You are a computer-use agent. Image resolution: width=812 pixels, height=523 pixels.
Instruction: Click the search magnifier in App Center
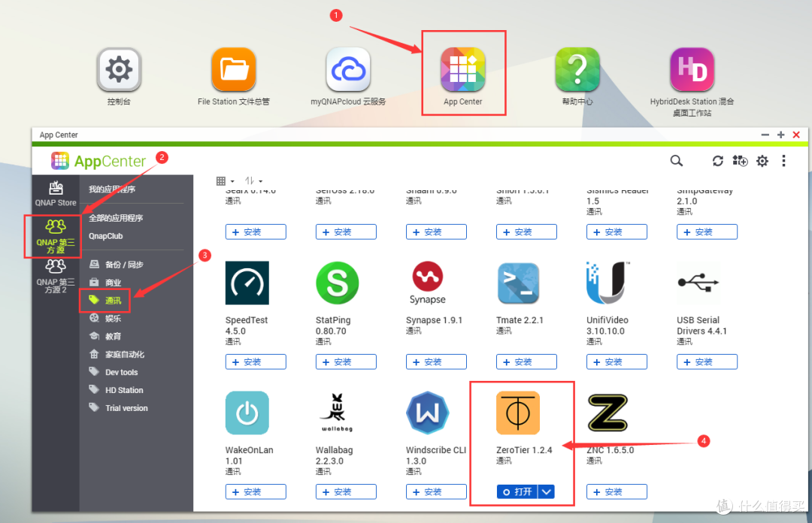677,161
